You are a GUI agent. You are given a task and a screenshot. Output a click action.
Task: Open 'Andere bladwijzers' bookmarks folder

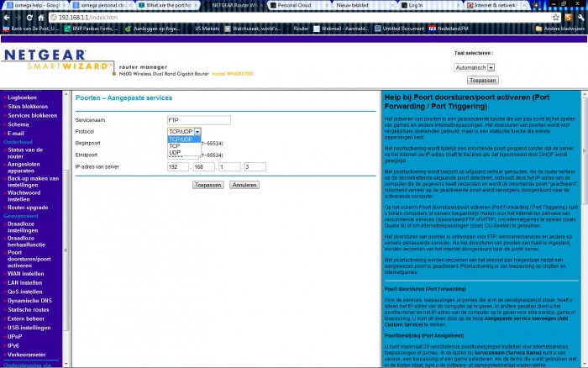[560, 29]
